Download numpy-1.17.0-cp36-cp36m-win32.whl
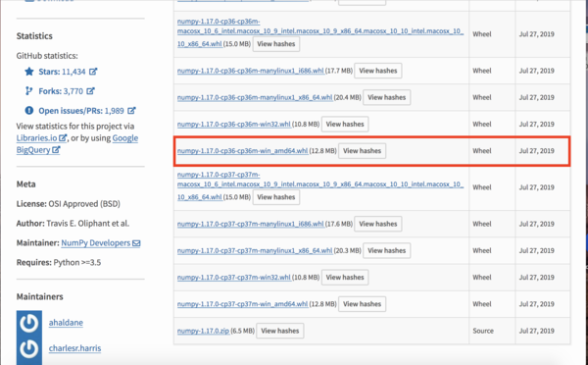This screenshot has height=365, width=588. tap(233, 124)
